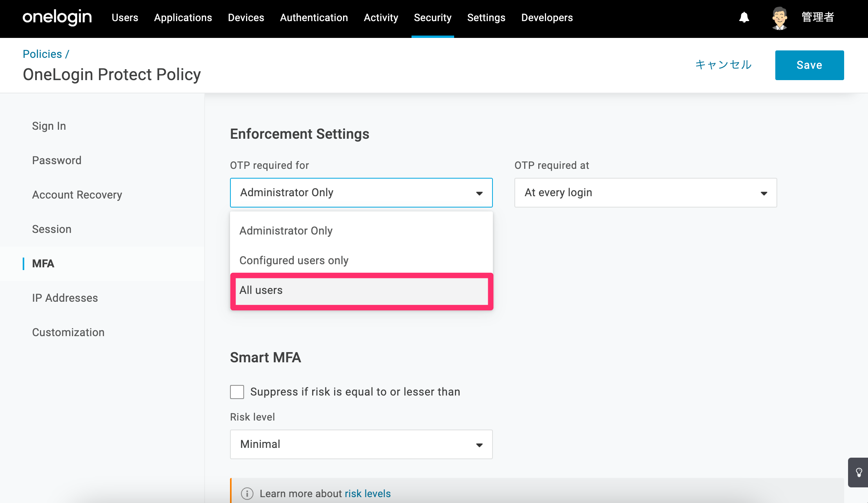Open the Applications menu
The image size is (868, 503).
tap(183, 18)
